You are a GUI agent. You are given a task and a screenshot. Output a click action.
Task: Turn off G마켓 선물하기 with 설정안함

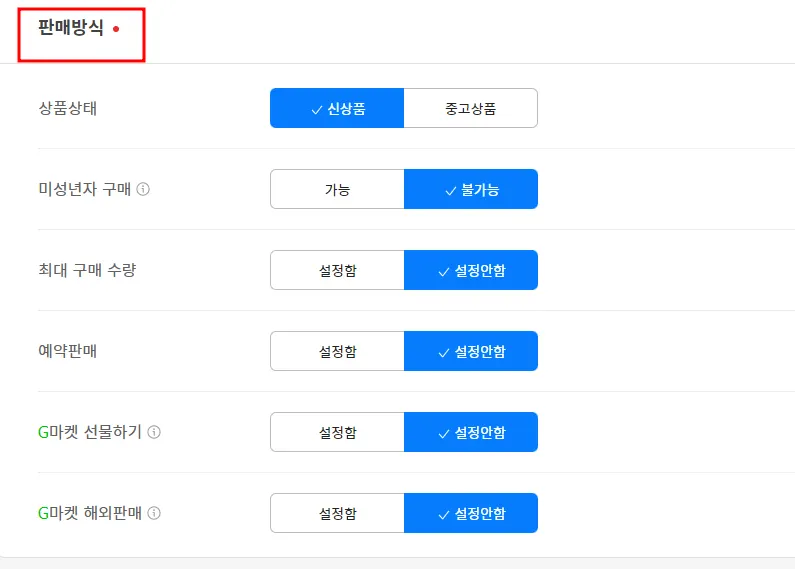coord(470,432)
